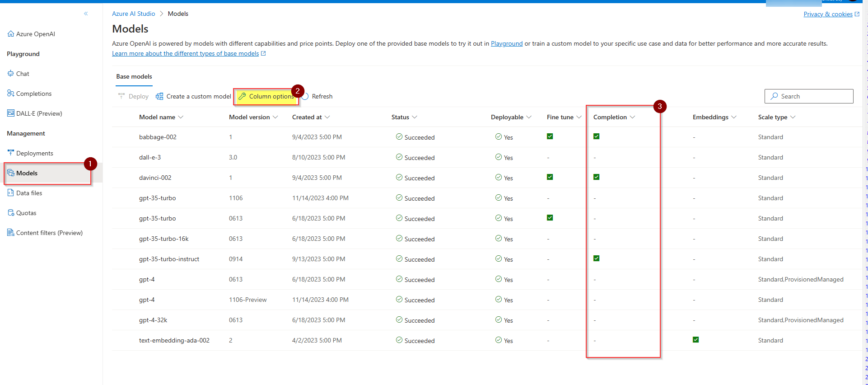The width and height of the screenshot is (868, 385).
Task: Select the text-embedding-ada-002 row
Action: pyautogui.click(x=487, y=340)
